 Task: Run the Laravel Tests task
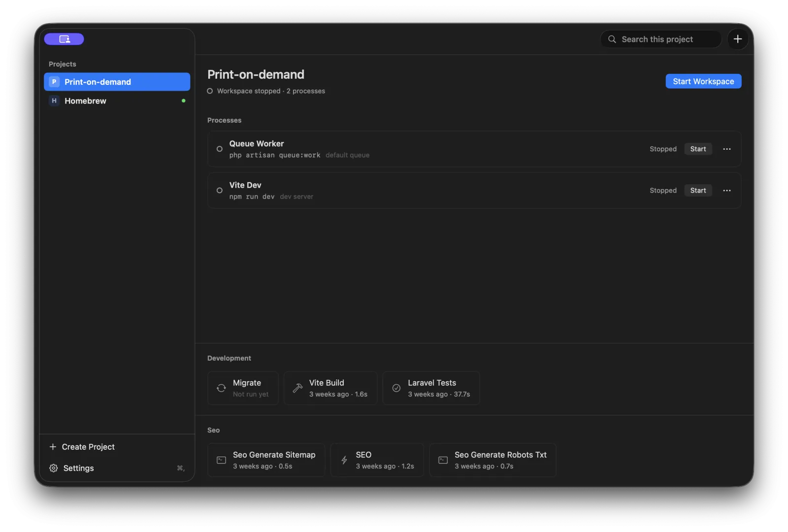[x=431, y=388]
